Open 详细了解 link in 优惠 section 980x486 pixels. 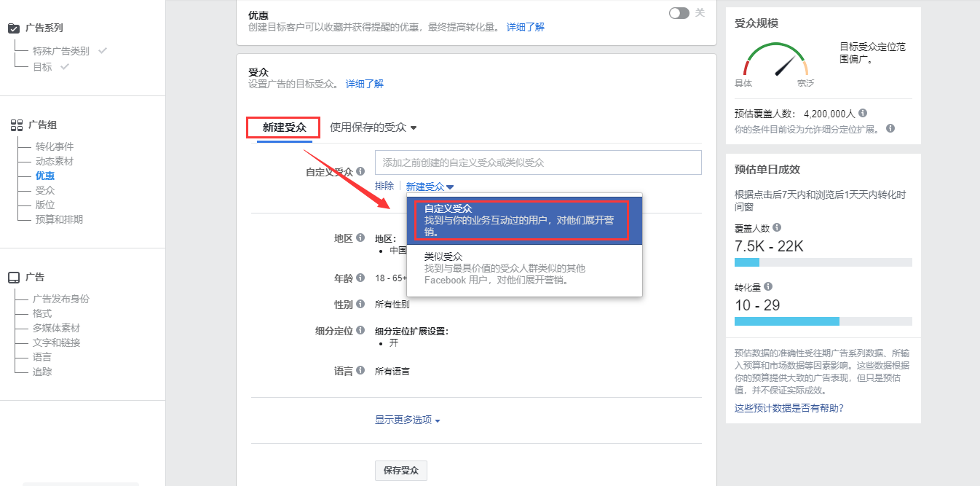click(525, 27)
